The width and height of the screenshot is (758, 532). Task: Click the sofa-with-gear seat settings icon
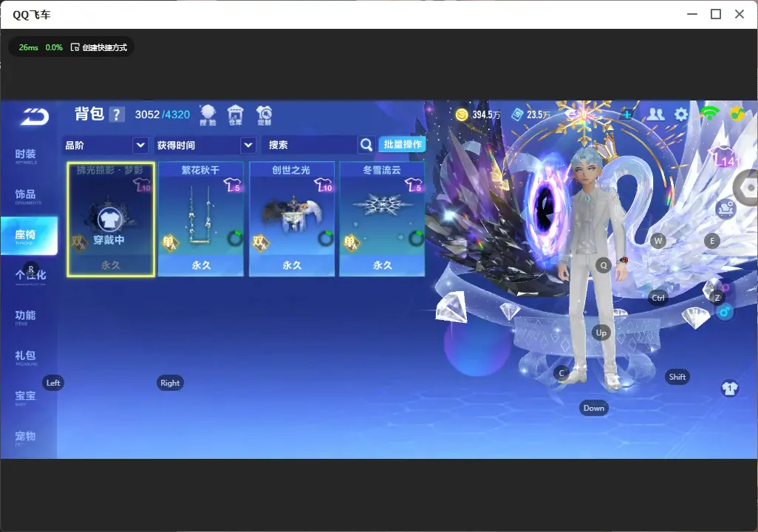point(725,209)
